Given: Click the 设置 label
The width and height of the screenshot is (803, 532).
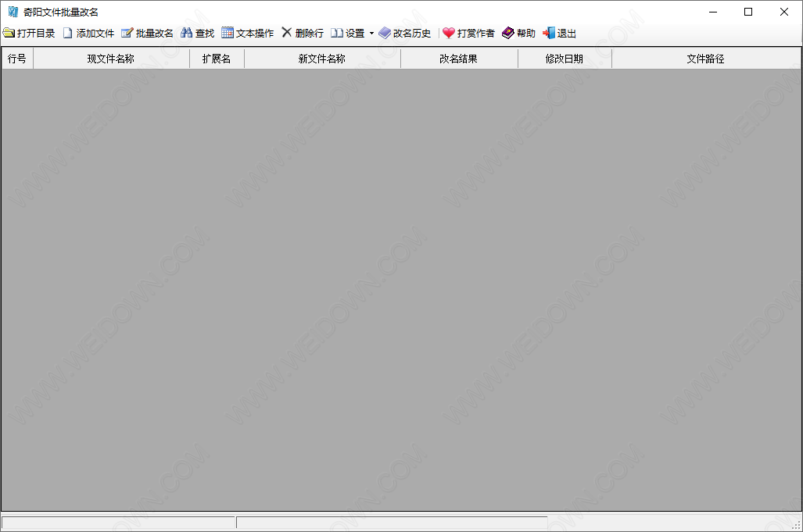Looking at the screenshot, I should click(355, 34).
